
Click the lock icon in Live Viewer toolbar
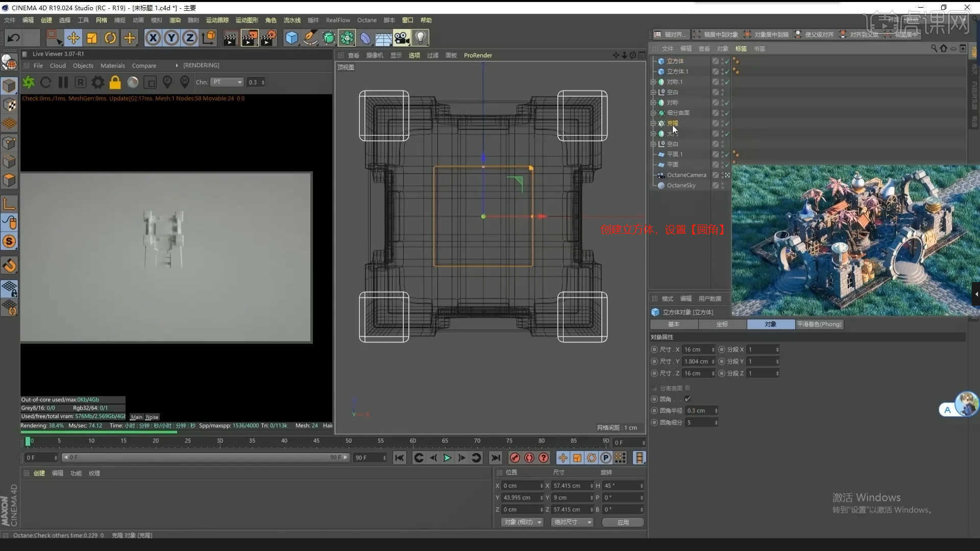[115, 82]
